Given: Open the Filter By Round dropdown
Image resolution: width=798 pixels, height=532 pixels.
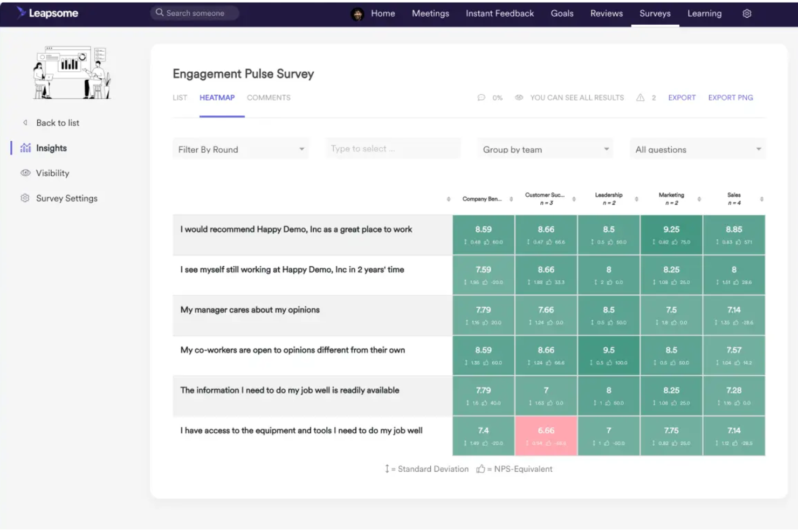Looking at the screenshot, I should coord(240,149).
